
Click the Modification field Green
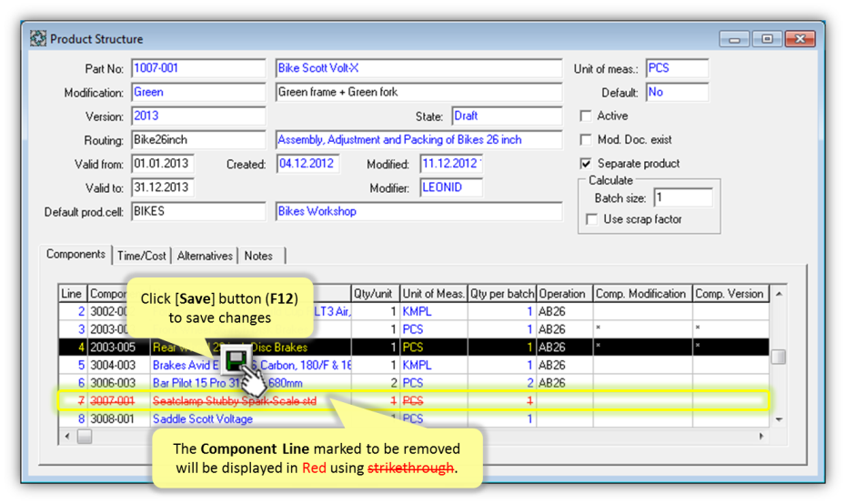click(198, 92)
